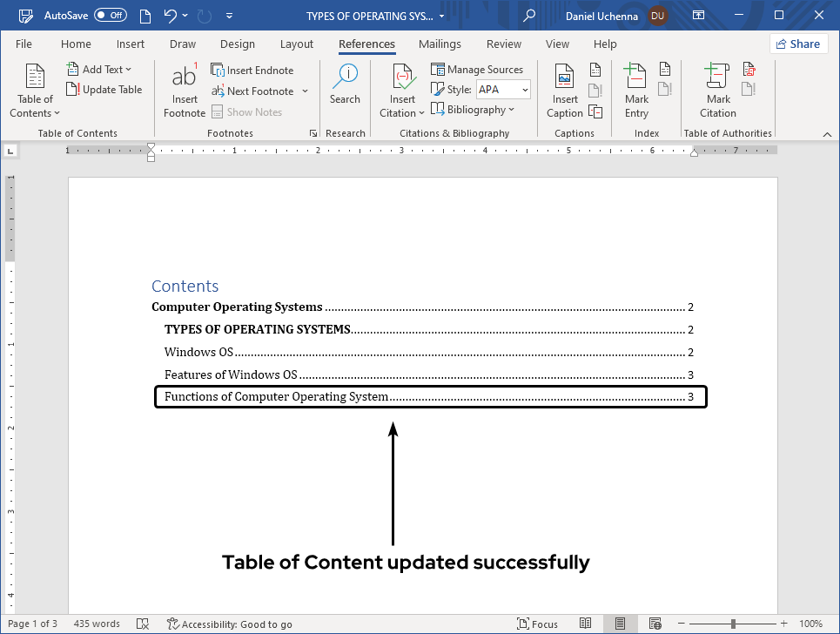Open the Accessibility checker from status bar
The height and width of the screenshot is (634, 840).
point(229,624)
